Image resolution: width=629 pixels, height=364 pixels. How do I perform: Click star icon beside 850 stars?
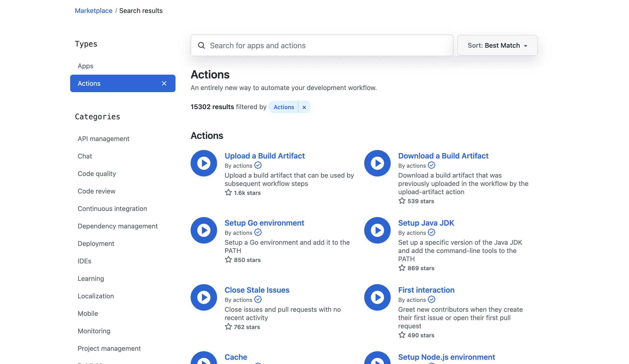(228, 260)
